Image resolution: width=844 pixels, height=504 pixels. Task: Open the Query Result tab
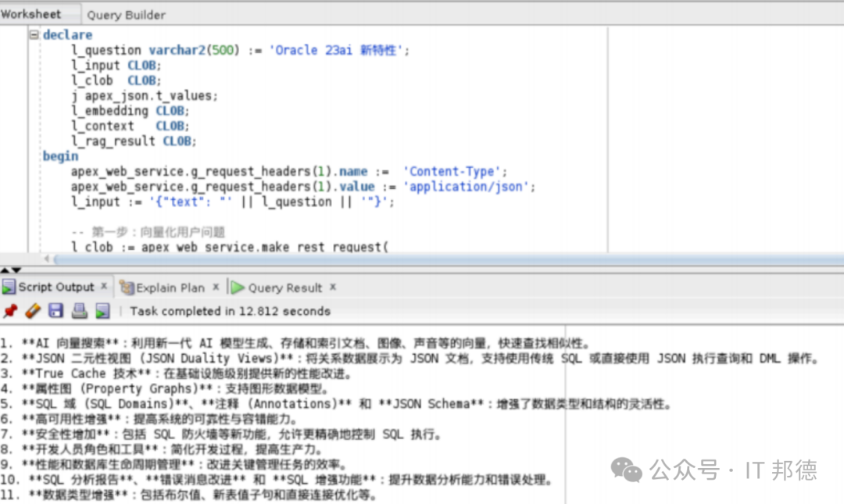point(284,288)
